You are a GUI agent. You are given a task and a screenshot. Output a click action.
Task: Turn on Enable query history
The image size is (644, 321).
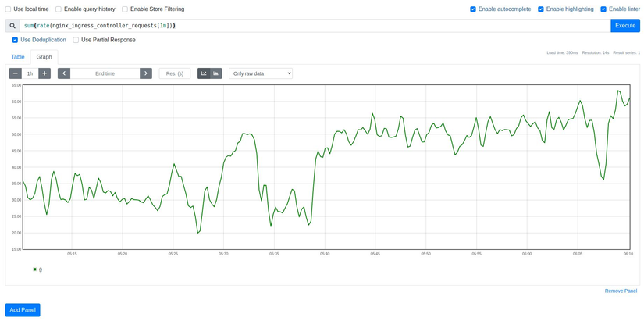(x=59, y=9)
